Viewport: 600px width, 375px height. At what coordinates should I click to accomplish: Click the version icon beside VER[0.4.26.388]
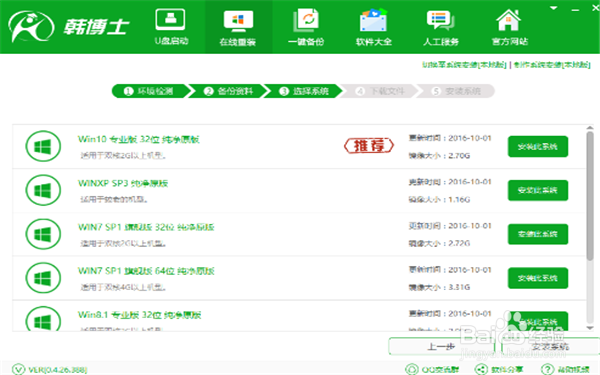[x=18, y=369]
